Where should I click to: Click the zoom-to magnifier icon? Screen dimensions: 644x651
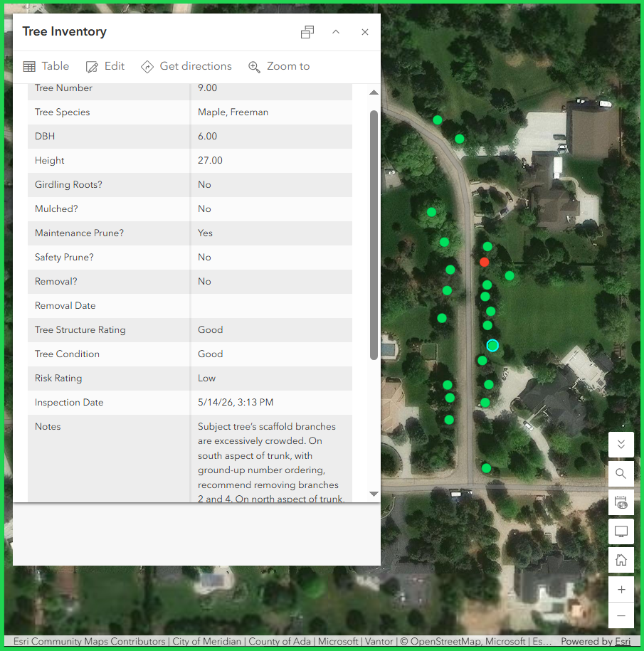click(254, 67)
